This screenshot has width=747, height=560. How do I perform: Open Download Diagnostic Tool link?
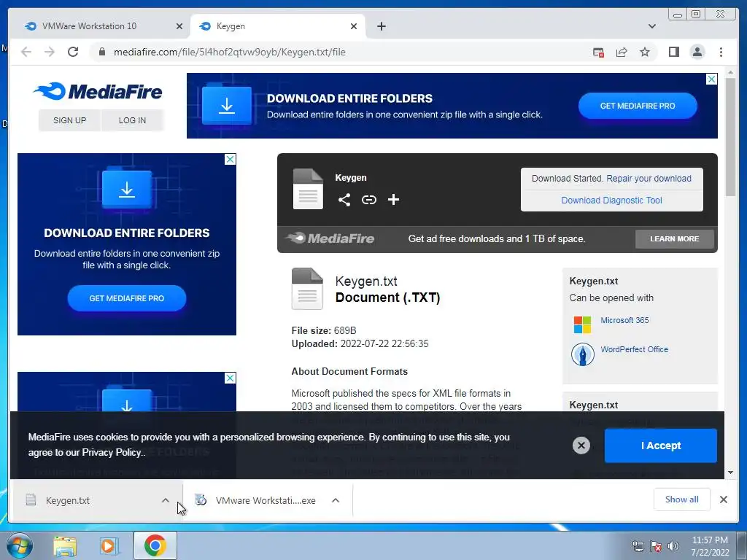(612, 201)
